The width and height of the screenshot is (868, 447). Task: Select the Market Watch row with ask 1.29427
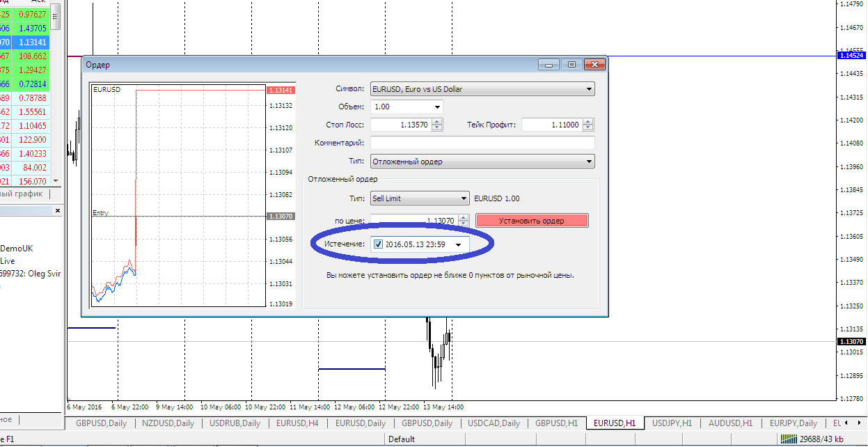point(25,70)
